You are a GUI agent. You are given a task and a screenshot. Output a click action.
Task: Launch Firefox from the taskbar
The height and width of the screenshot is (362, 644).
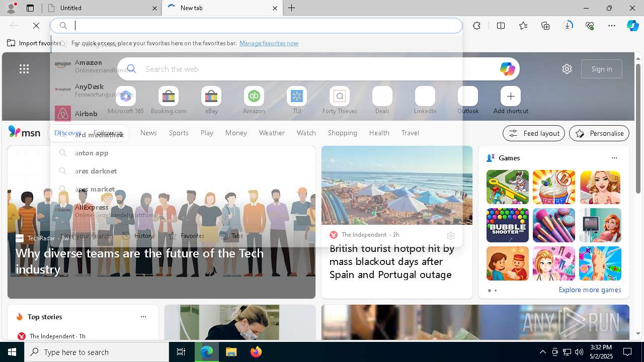coord(256,352)
